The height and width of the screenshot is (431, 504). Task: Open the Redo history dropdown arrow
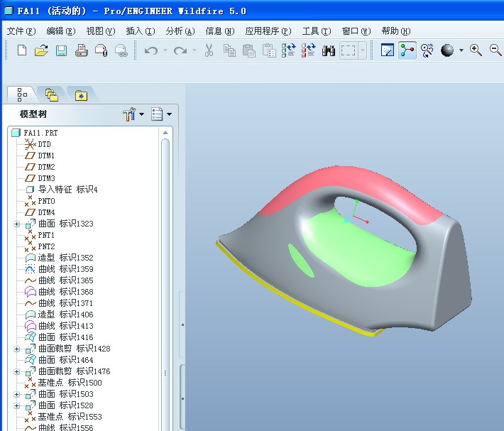coord(195,50)
